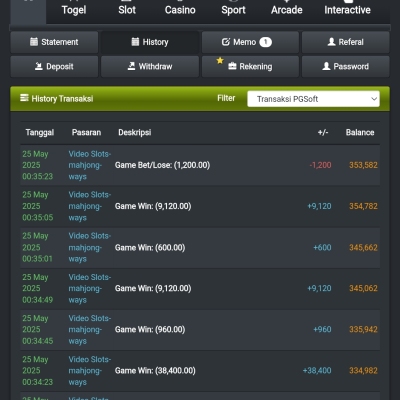This screenshot has width=400, height=400.
Task: Click the Deposit download icon
Action: click(x=39, y=66)
